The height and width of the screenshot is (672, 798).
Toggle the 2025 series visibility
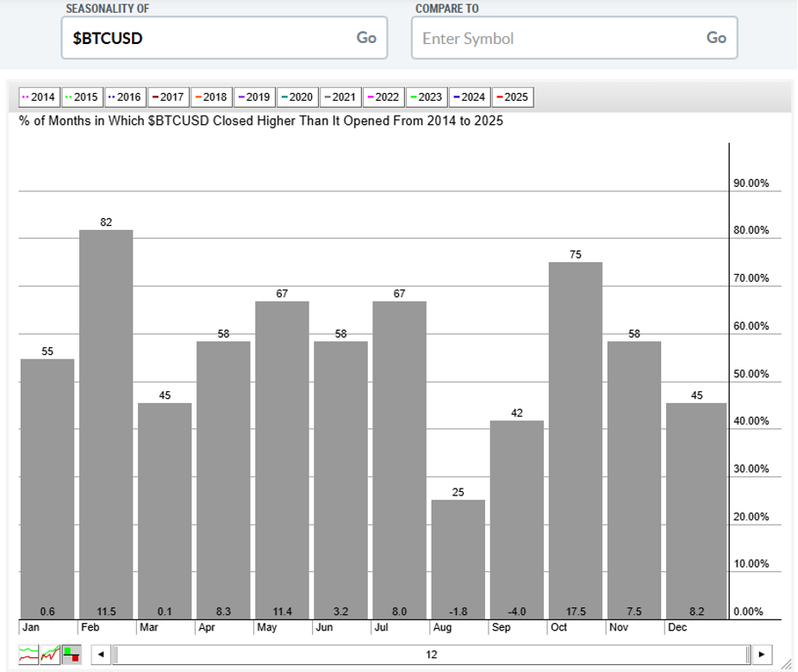coord(513,97)
